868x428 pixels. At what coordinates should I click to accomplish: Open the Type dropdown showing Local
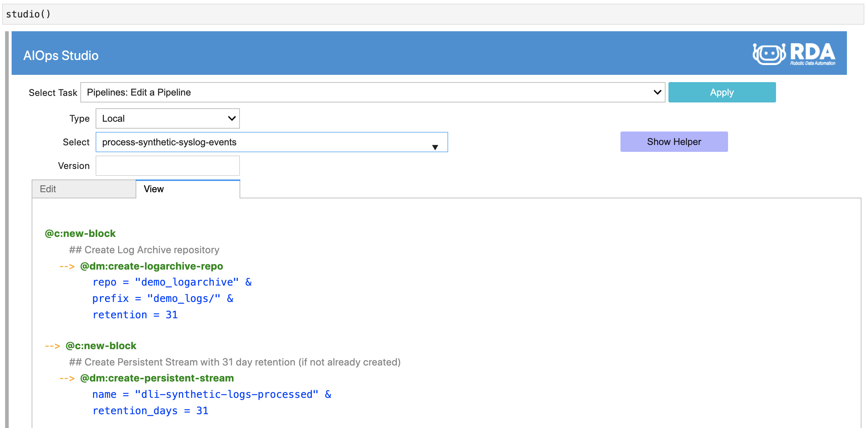click(x=167, y=118)
